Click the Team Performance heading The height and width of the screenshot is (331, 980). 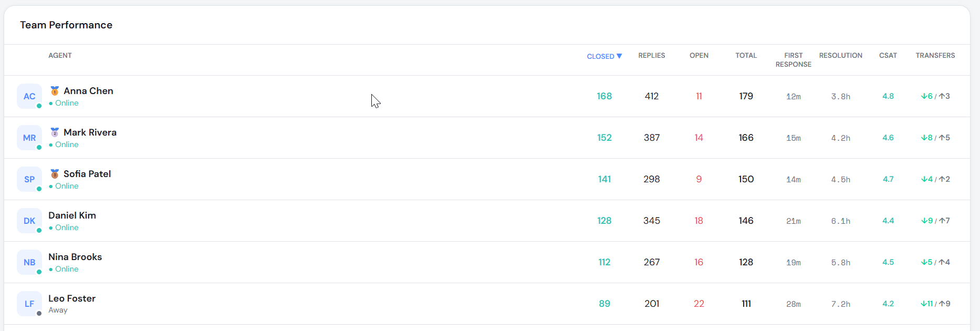(66, 25)
